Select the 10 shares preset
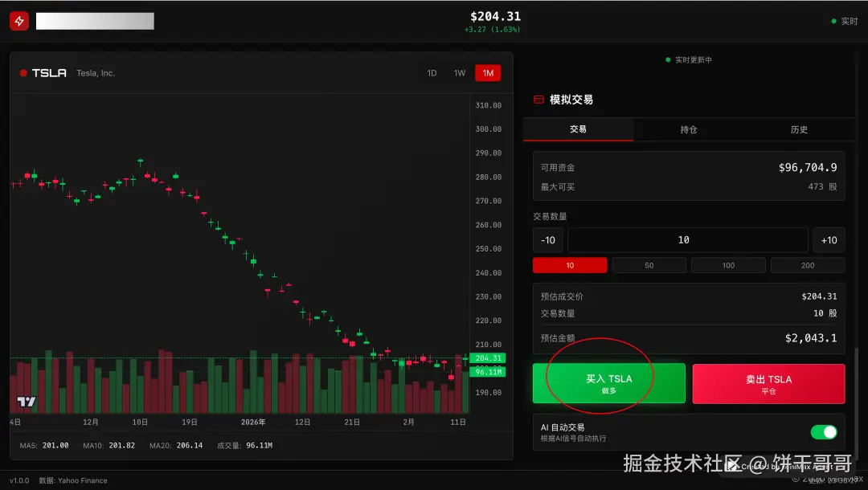 pos(570,265)
